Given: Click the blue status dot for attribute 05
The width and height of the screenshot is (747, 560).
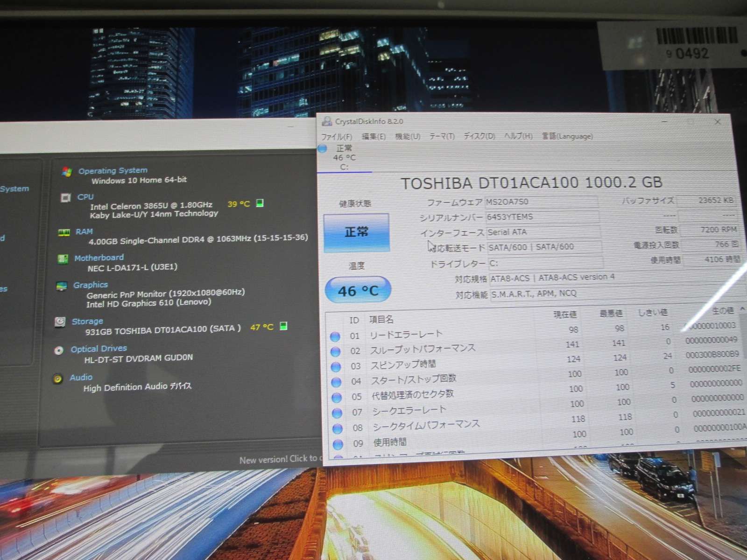Looking at the screenshot, I should (337, 398).
